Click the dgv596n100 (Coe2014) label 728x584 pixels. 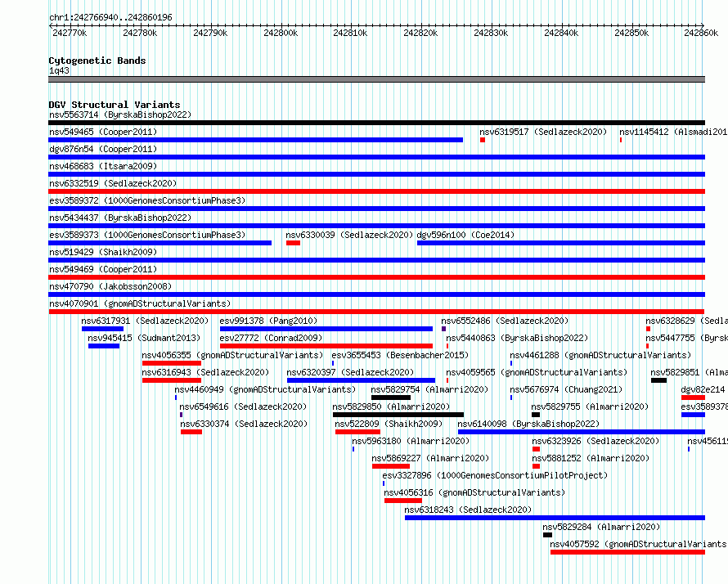click(x=465, y=235)
